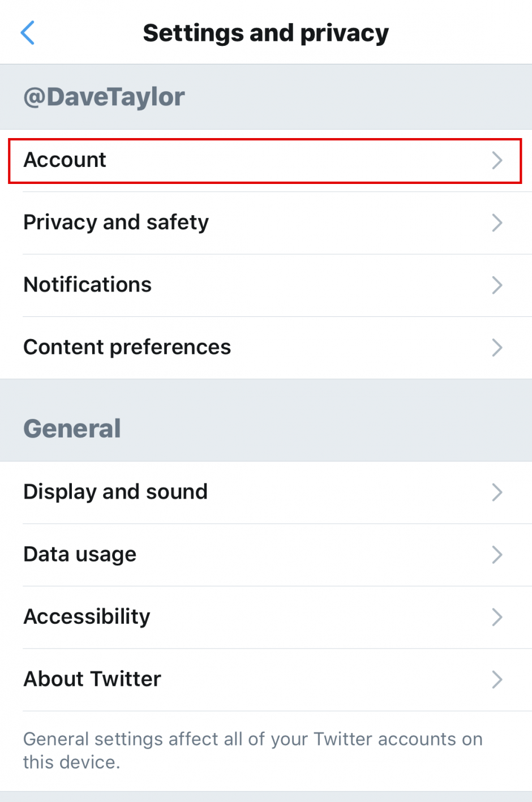The width and height of the screenshot is (532, 802).
Task: Click the About Twitter chevron
Action: [x=497, y=679]
